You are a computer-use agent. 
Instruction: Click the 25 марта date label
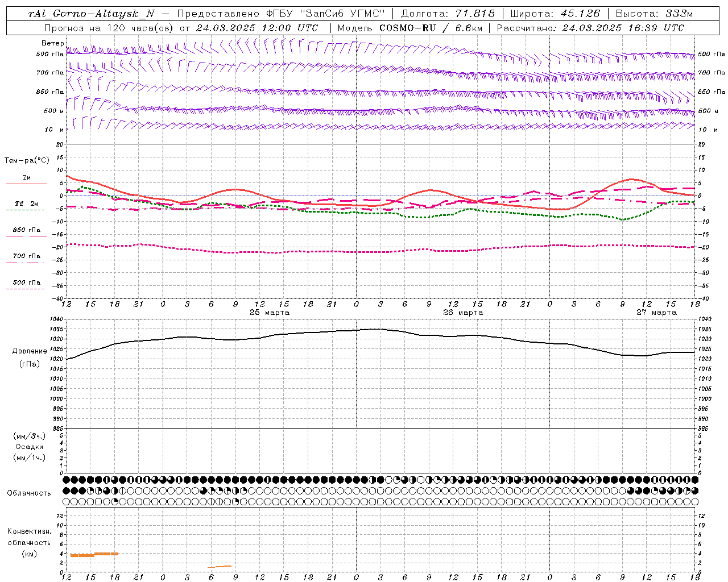tap(270, 312)
